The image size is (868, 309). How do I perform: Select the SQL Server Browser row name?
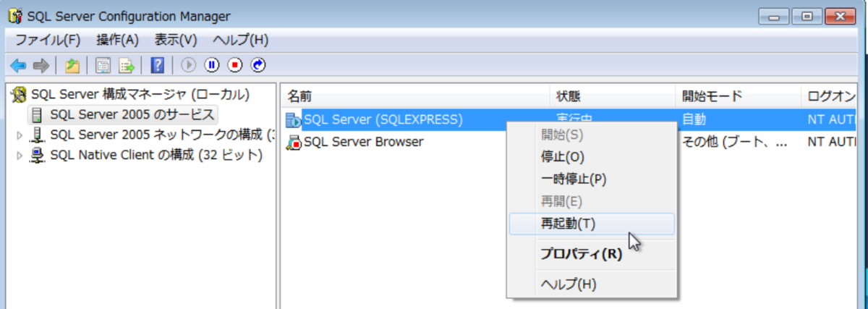[363, 142]
